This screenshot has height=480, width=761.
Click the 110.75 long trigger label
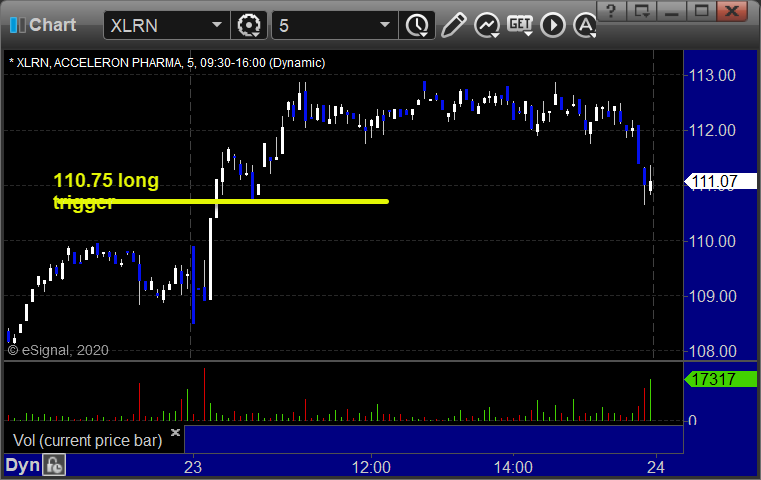click(106, 191)
